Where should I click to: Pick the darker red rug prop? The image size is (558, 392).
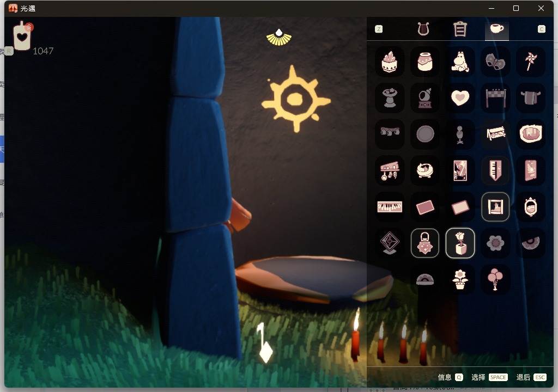click(425, 206)
